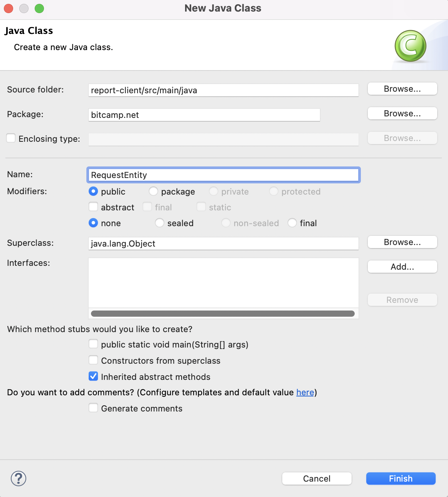The image size is (448, 497).
Task: Click inside the Interfaces list box
Action: pyautogui.click(x=224, y=283)
